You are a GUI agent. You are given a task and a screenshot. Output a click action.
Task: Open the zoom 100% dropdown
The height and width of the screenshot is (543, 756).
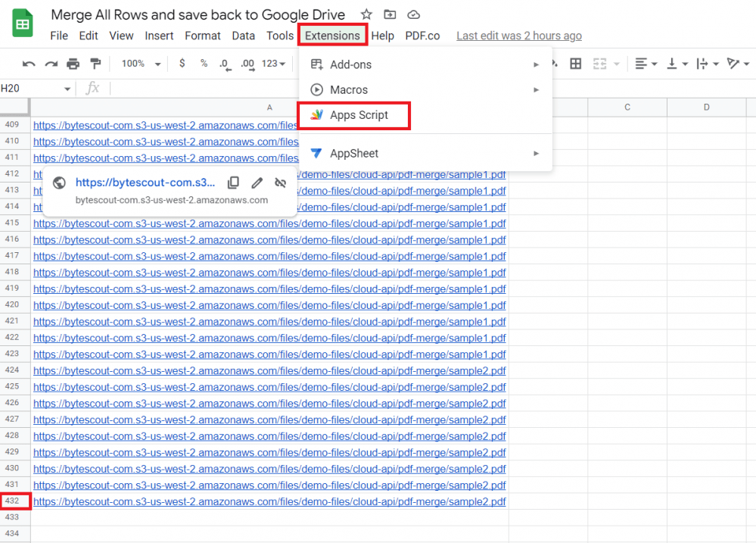point(142,64)
